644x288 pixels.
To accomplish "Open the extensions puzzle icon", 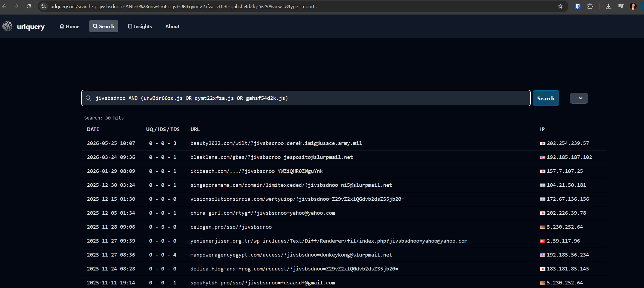I will [x=590, y=6].
